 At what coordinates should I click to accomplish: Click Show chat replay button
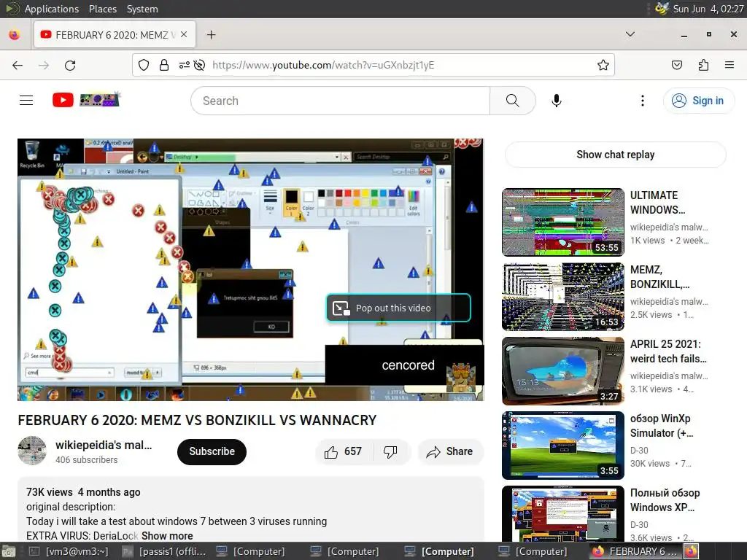tap(615, 155)
